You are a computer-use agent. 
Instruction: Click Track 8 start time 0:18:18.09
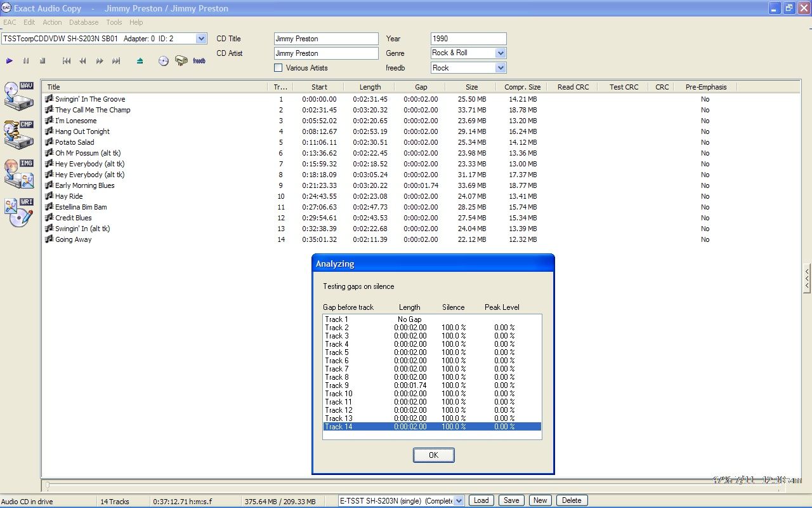tap(319, 175)
